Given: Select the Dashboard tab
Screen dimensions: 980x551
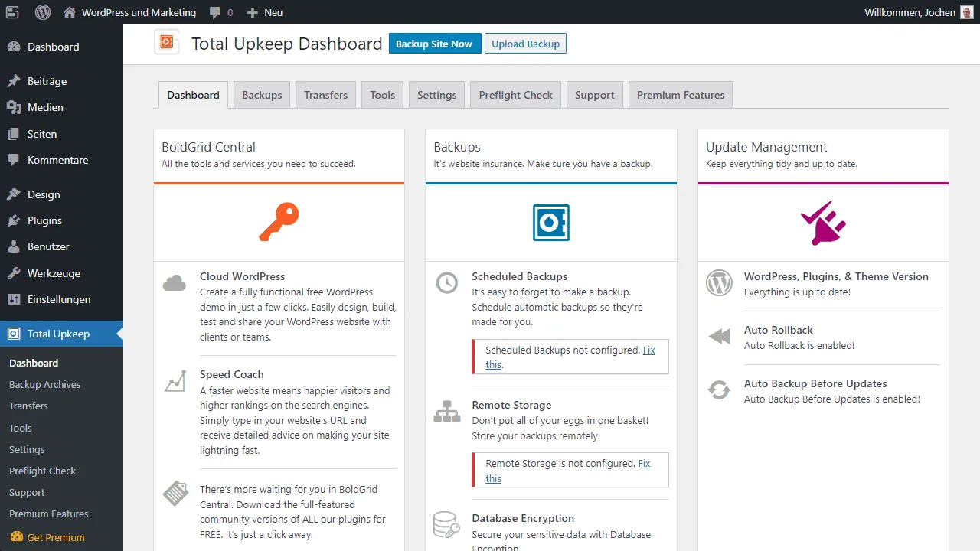Looking at the screenshot, I should [193, 95].
